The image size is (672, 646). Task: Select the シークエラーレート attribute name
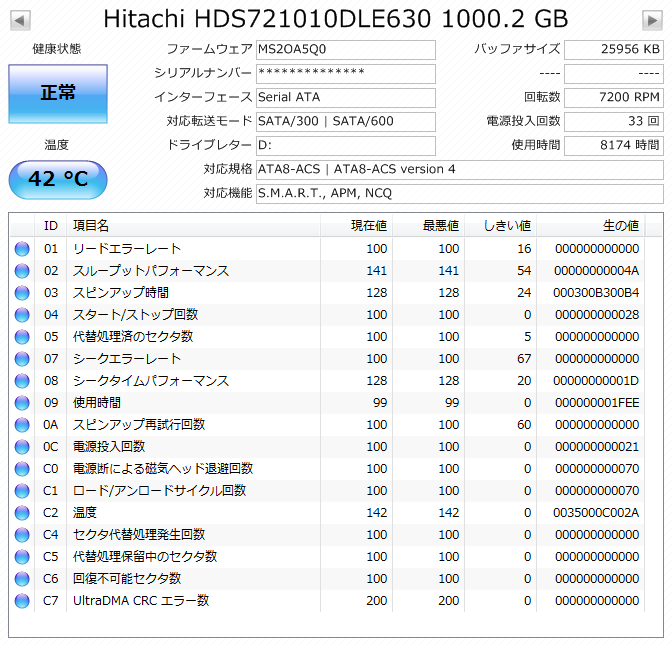(x=127, y=359)
